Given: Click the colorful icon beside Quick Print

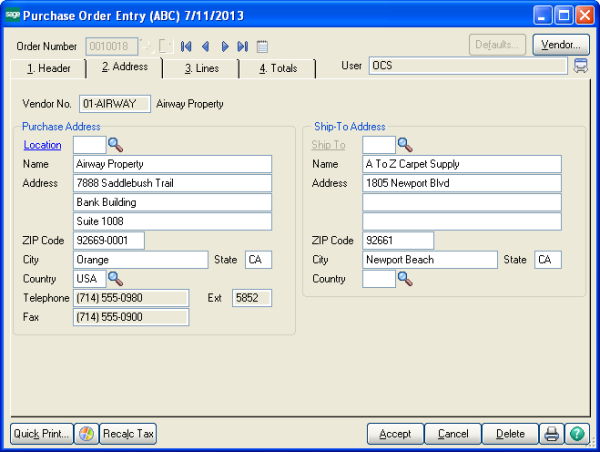Looking at the screenshot, I should (x=86, y=434).
